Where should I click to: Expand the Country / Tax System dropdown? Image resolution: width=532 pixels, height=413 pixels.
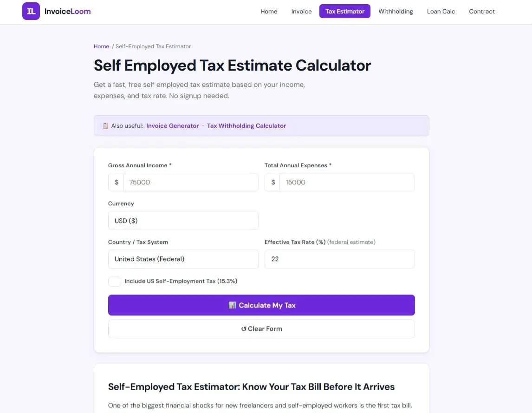click(x=183, y=259)
